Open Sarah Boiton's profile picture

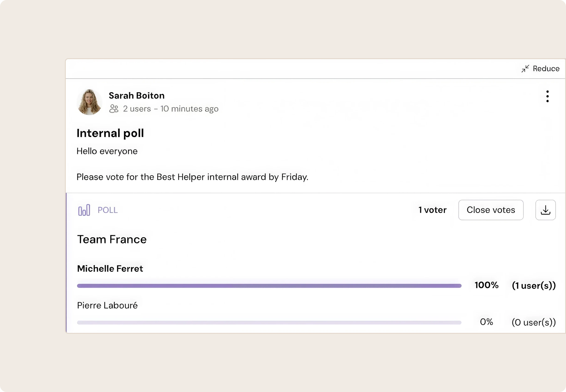89,102
